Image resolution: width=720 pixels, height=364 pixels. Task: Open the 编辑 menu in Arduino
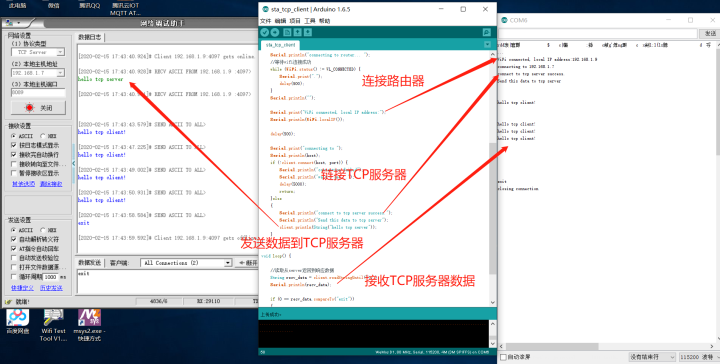pos(280,21)
